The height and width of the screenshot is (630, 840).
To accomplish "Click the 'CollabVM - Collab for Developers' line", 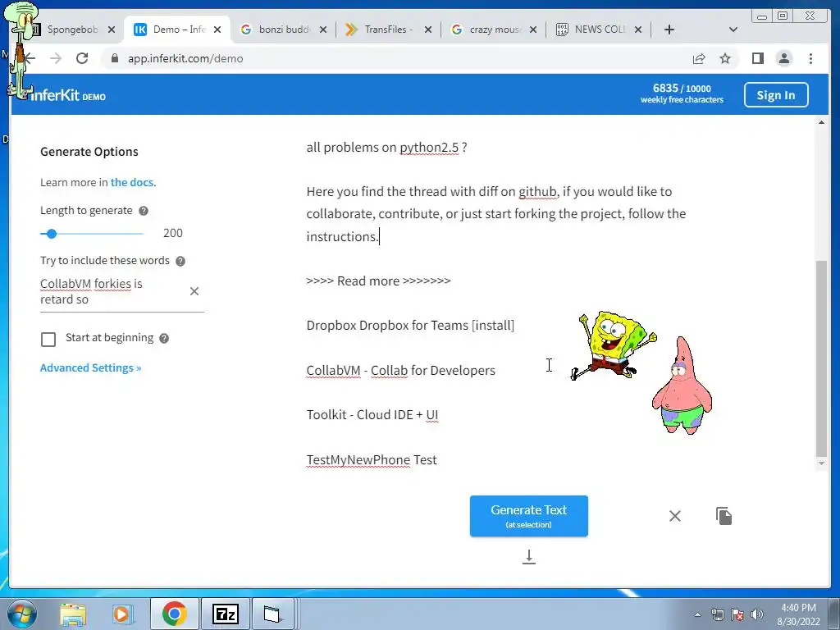I will point(400,370).
